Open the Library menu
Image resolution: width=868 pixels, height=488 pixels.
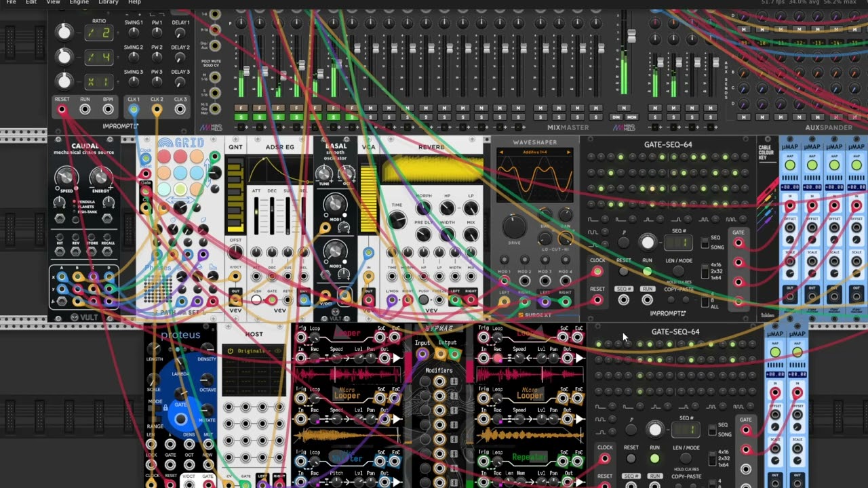point(108,2)
